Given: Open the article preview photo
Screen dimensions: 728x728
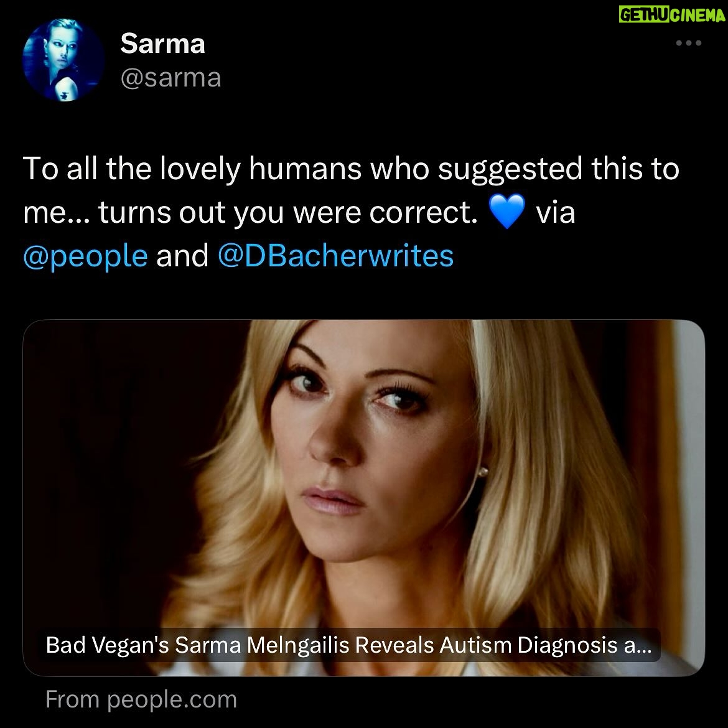Looking at the screenshot, I should (363, 497).
